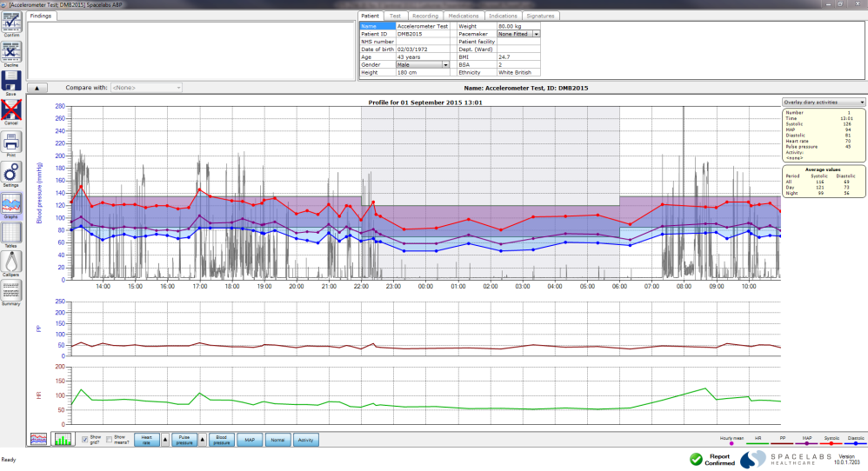Select the Callipers tool
The image size is (868, 471).
pos(11,262)
